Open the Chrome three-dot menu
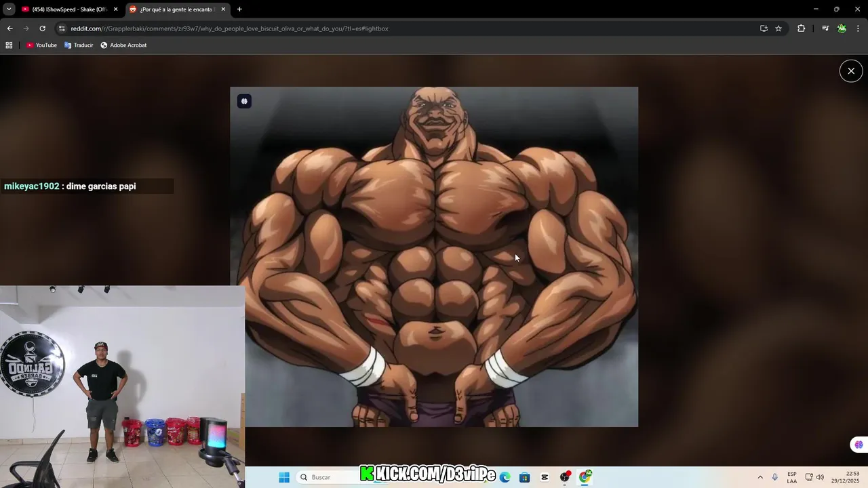The image size is (868, 488). [x=858, y=28]
